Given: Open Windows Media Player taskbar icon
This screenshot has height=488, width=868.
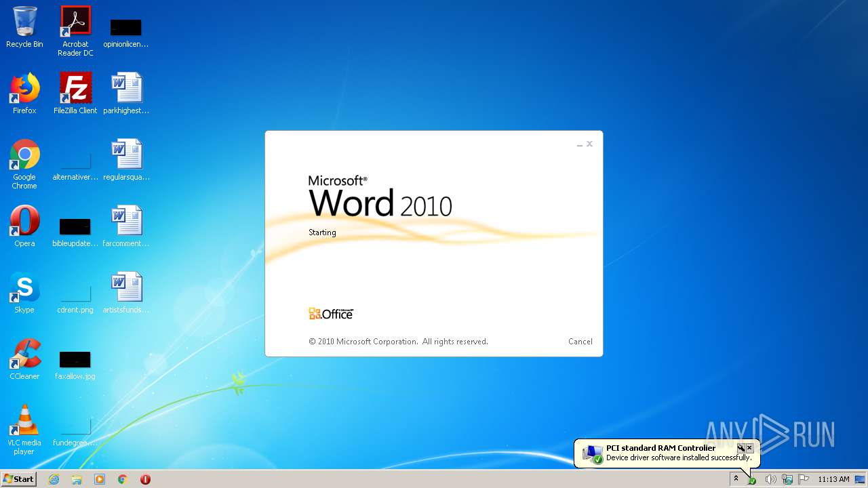Looking at the screenshot, I should [100, 479].
